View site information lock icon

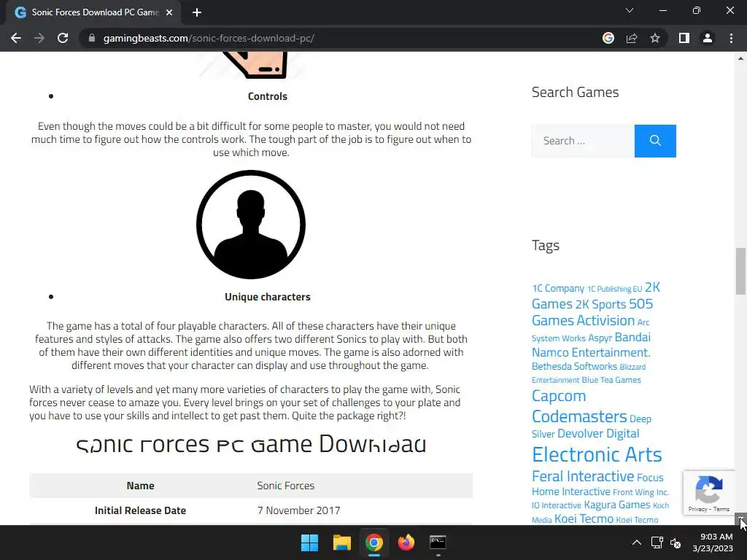[91, 38]
